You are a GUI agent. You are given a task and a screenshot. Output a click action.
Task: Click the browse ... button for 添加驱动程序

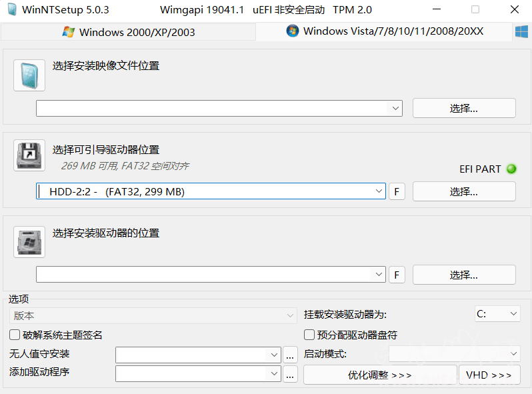click(290, 373)
